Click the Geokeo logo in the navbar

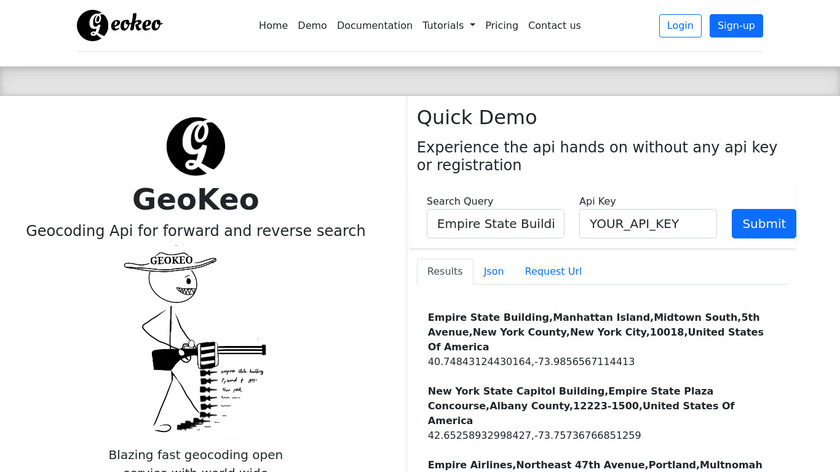click(x=119, y=25)
